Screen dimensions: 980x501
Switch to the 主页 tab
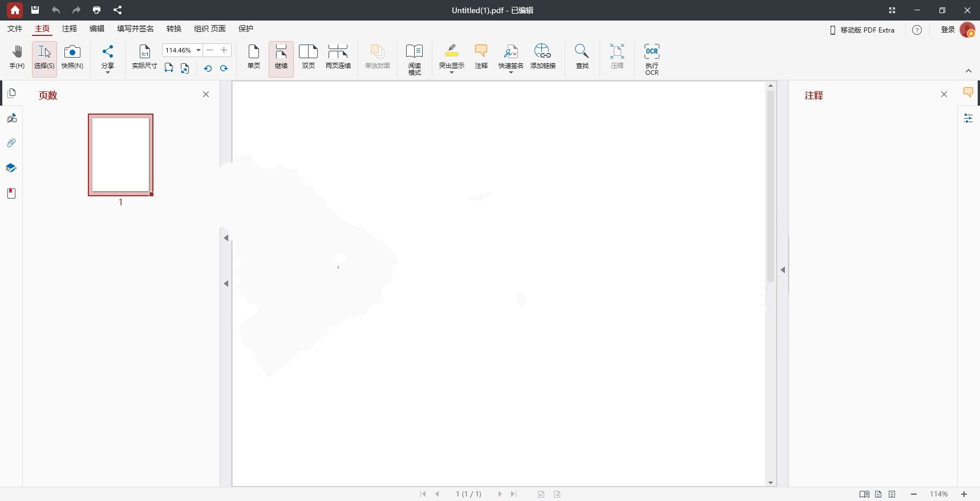42,29
